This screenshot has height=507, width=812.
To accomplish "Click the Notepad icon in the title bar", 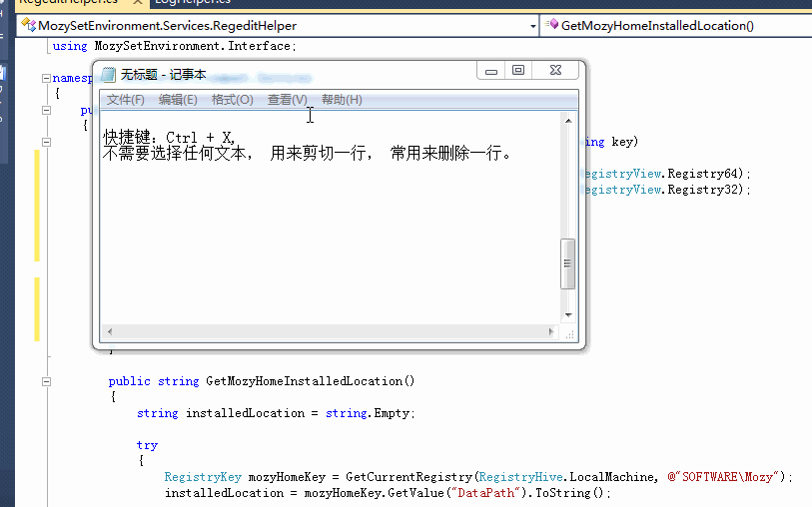I will [x=108, y=75].
